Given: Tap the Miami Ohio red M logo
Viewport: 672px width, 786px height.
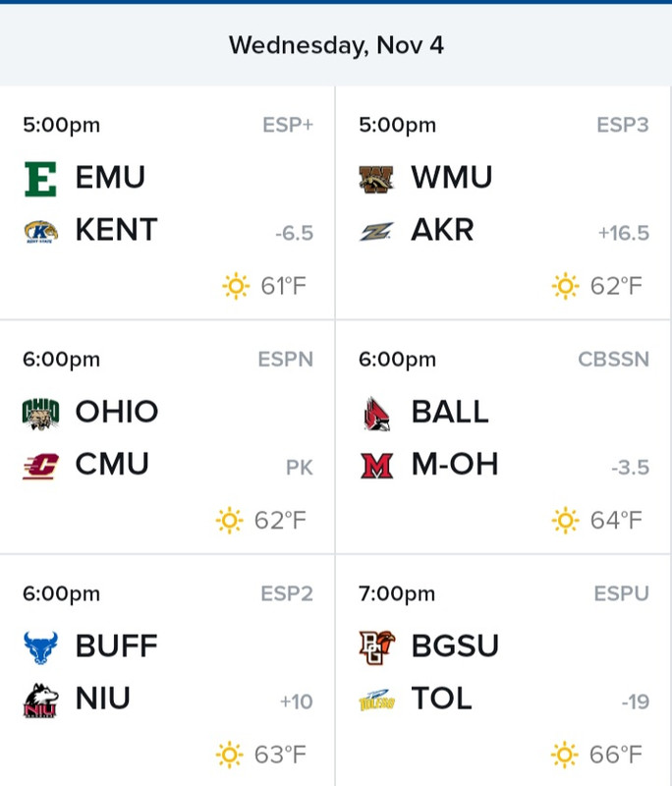Looking at the screenshot, I should click(x=377, y=466).
